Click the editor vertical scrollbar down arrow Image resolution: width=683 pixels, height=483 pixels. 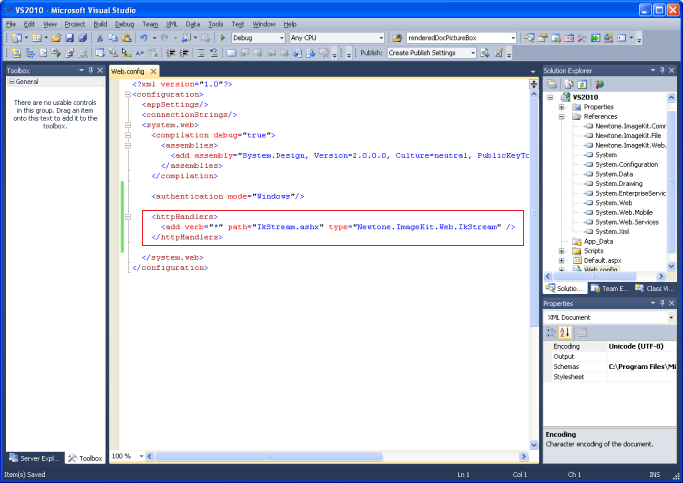pos(534,445)
